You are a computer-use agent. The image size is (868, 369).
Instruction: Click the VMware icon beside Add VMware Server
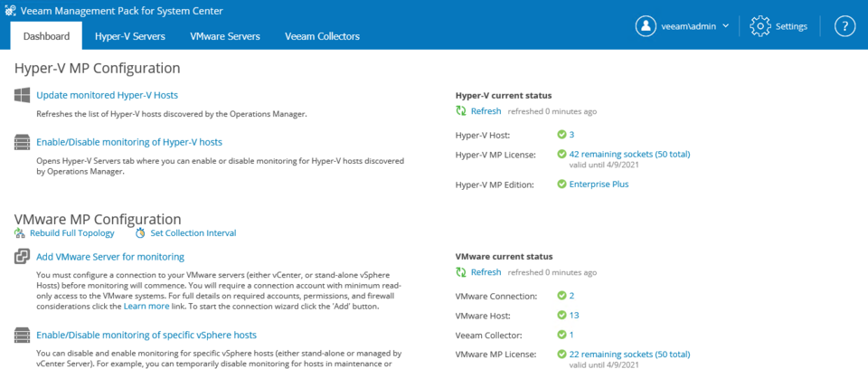22,257
